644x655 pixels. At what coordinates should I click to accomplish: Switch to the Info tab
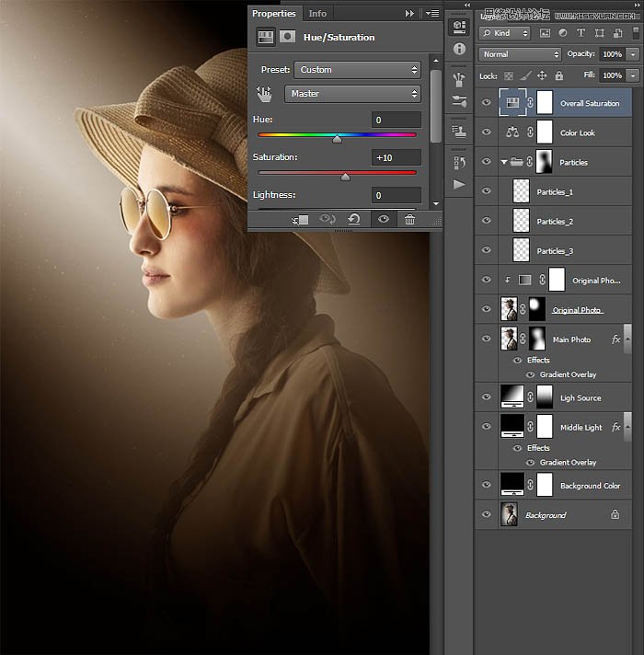click(x=317, y=14)
